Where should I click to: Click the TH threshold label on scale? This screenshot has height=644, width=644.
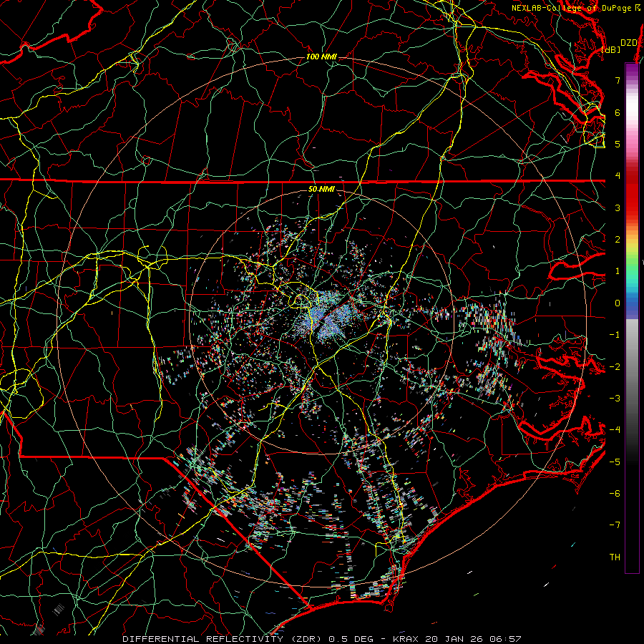click(x=615, y=557)
